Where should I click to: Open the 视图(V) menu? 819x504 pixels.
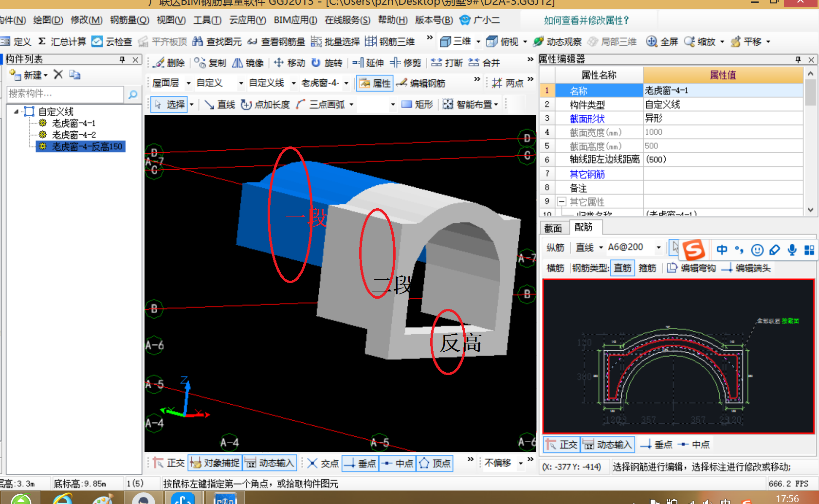tap(171, 20)
